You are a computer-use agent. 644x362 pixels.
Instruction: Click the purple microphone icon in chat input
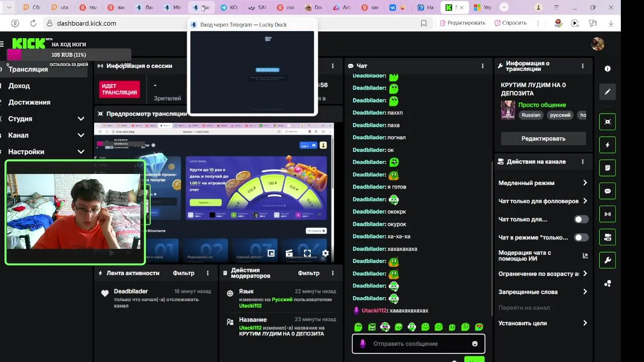pyautogui.click(x=362, y=343)
